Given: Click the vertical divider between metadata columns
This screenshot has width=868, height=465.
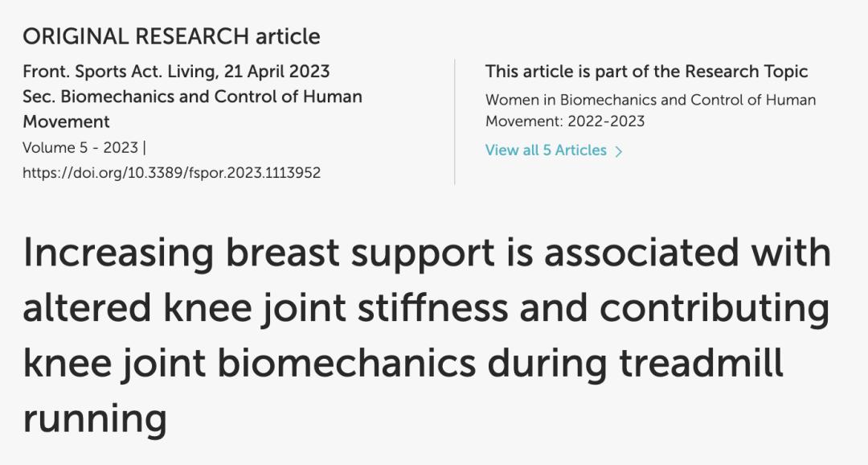Looking at the screenshot, I should (x=455, y=121).
